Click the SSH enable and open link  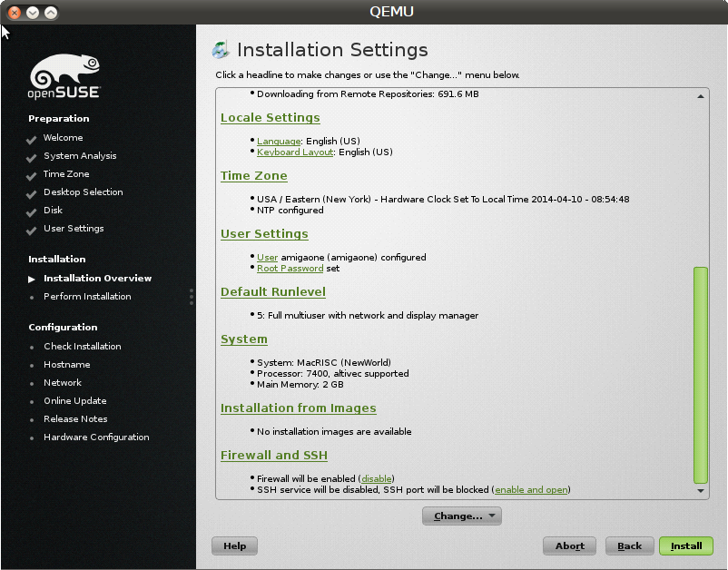[x=531, y=490]
